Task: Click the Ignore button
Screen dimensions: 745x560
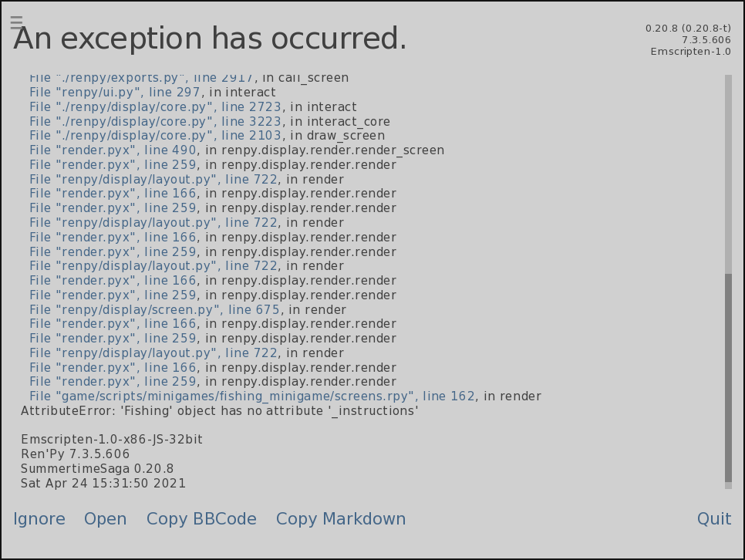Action: click(x=39, y=519)
